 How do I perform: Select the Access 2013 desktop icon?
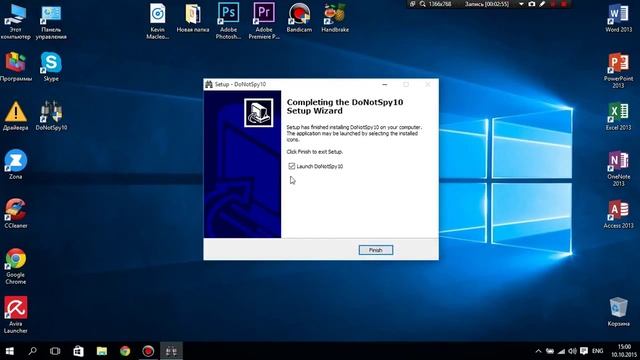618,214
